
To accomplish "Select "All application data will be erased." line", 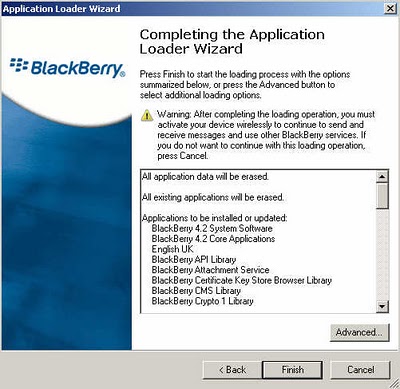I will tap(205, 176).
